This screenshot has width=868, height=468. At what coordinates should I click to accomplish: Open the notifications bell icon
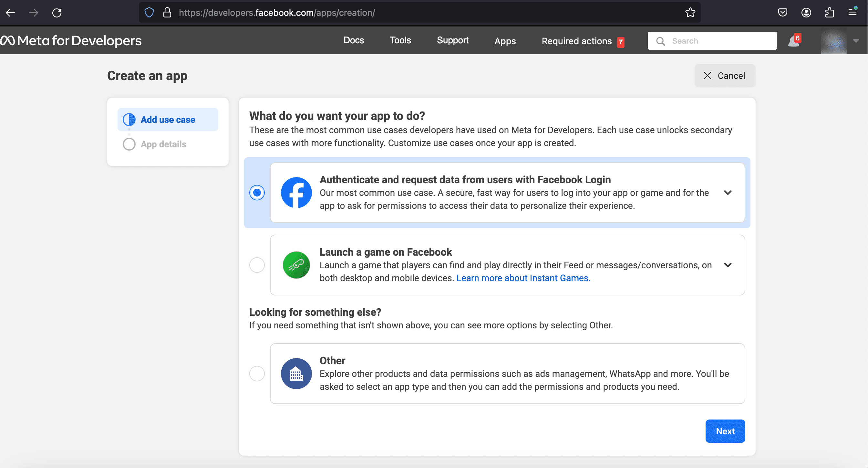793,41
